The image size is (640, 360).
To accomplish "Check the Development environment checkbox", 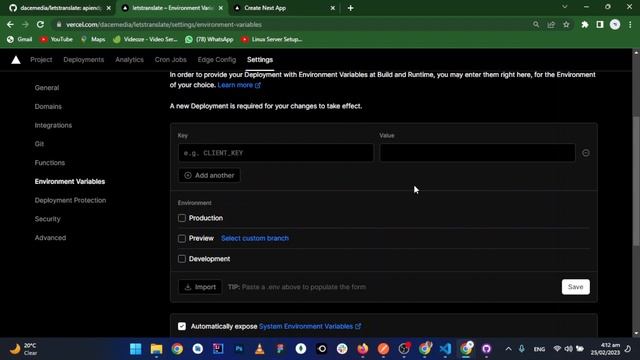I will 182,259.
